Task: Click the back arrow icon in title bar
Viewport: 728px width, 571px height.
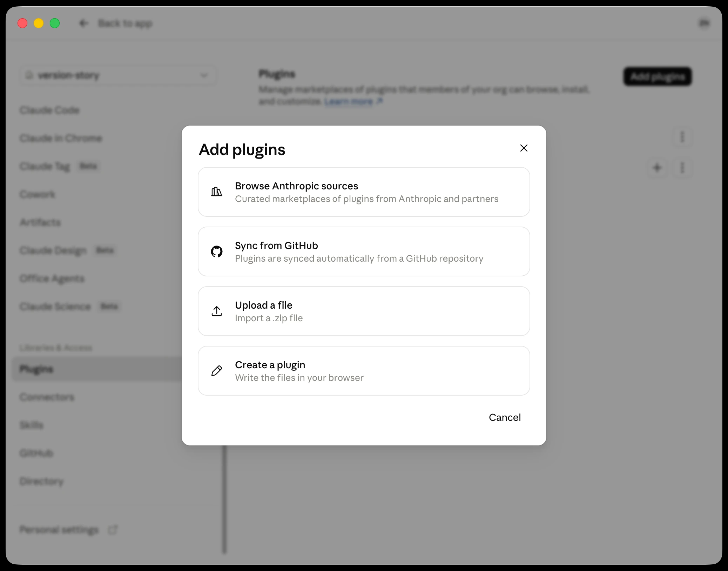Action: pyautogui.click(x=83, y=23)
